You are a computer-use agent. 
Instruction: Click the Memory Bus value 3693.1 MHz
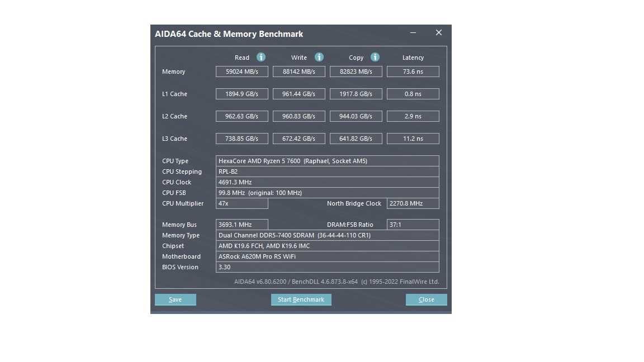click(x=242, y=225)
